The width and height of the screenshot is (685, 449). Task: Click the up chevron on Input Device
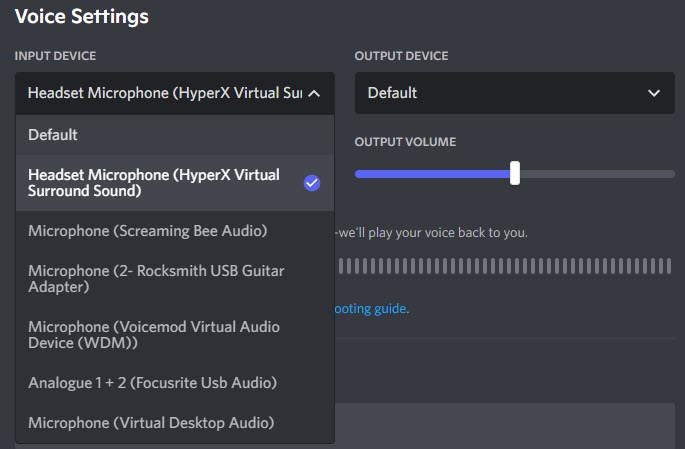click(x=314, y=93)
